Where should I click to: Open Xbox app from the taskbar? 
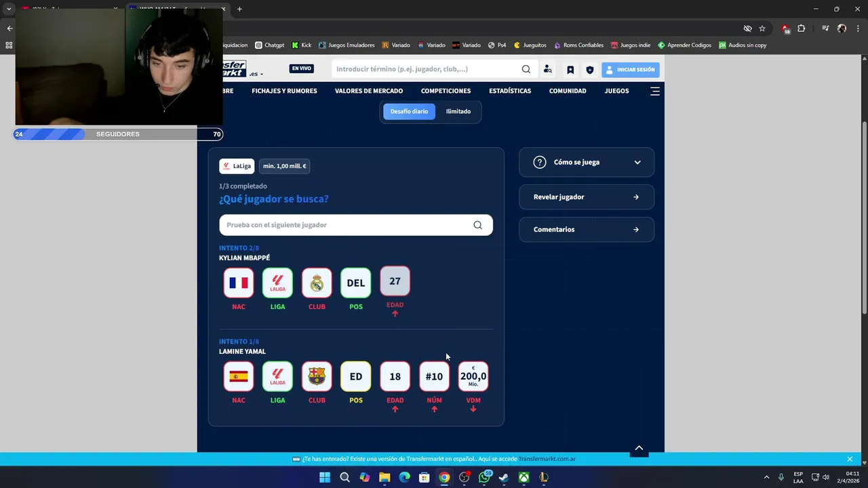pyautogui.click(x=524, y=477)
